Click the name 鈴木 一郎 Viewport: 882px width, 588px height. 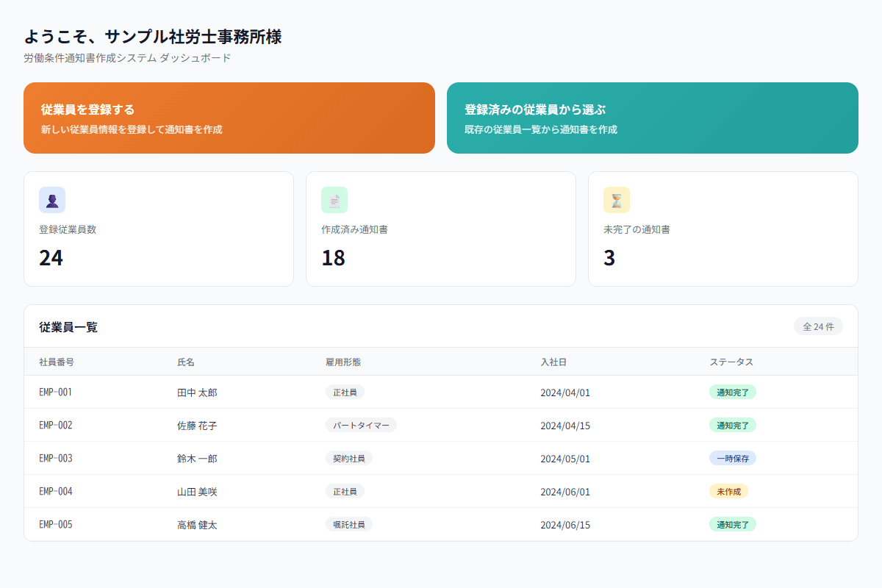(197, 459)
